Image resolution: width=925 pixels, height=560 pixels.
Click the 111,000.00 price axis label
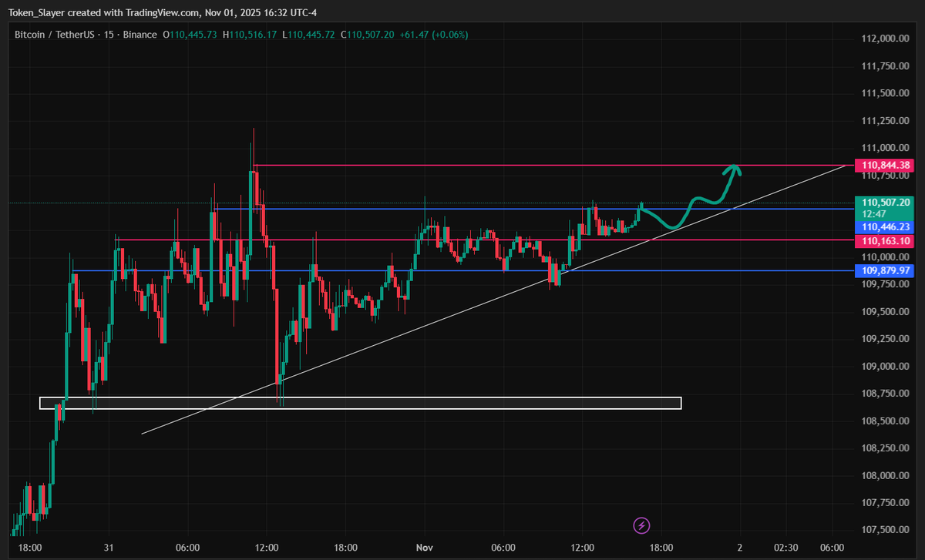click(x=886, y=148)
